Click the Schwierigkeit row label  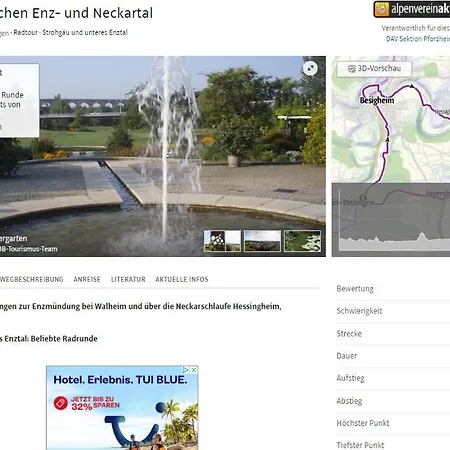tap(359, 311)
